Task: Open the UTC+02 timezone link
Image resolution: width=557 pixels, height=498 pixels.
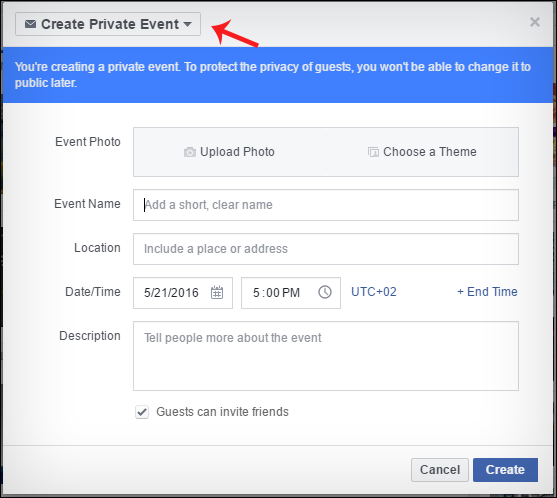Action: click(374, 292)
